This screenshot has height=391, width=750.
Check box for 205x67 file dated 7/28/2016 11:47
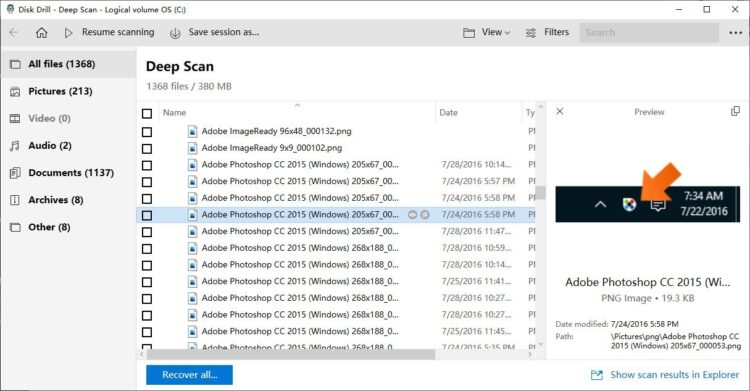coord(147,232)
